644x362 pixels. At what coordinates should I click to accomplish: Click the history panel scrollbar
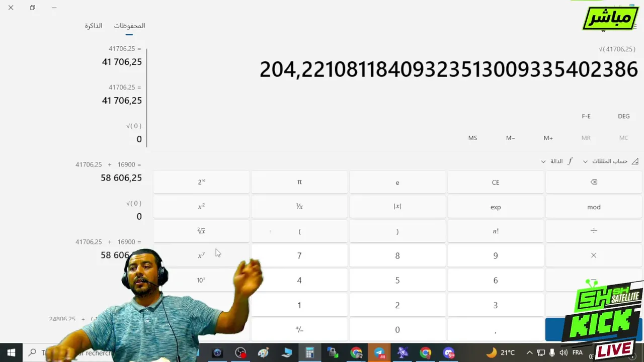(147, 97)
